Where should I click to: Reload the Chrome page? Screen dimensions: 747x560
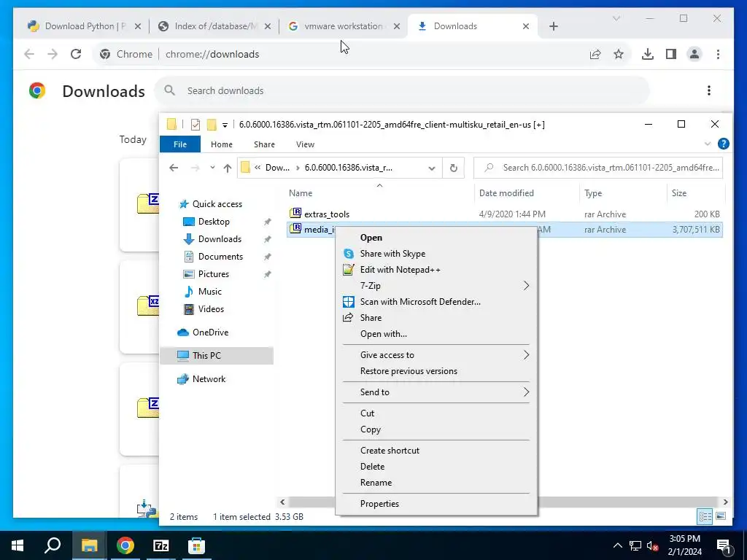pos(76,54)
